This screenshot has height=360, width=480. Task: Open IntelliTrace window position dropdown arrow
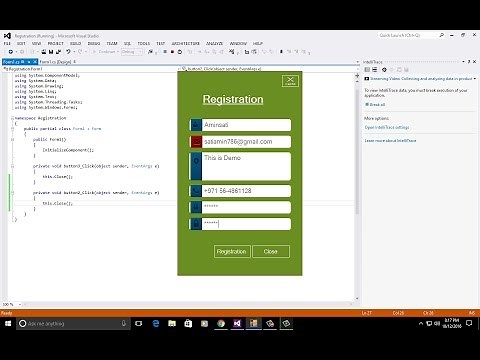pos(463,62)
